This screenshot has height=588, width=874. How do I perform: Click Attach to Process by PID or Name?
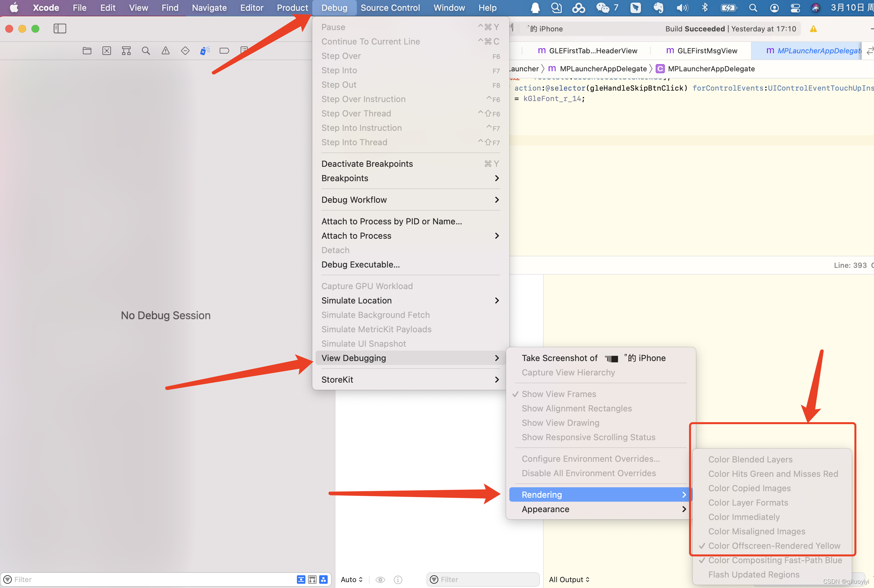(x=391, y=221)
